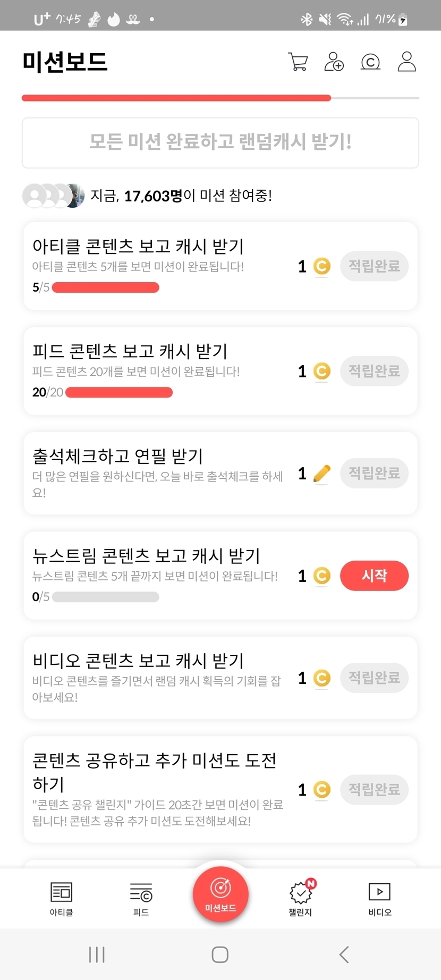Tap the Android home navigation button

tap(220, 954)
